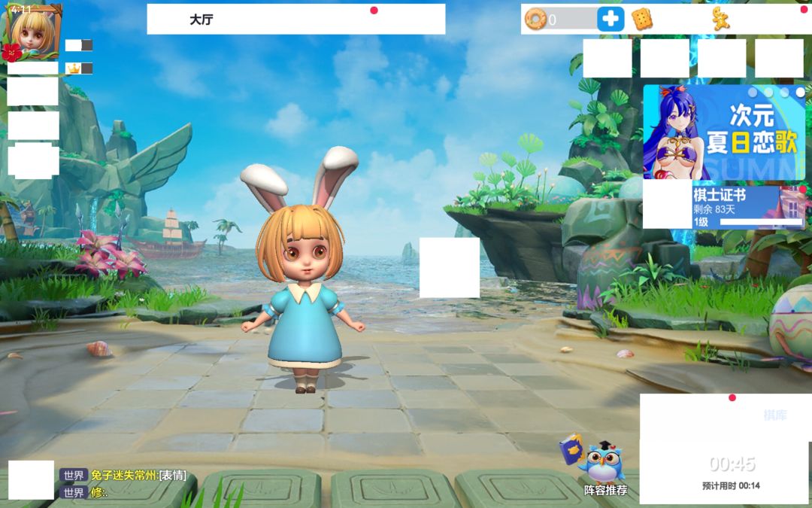Click the donut currency icon

[x=535, y=20]
